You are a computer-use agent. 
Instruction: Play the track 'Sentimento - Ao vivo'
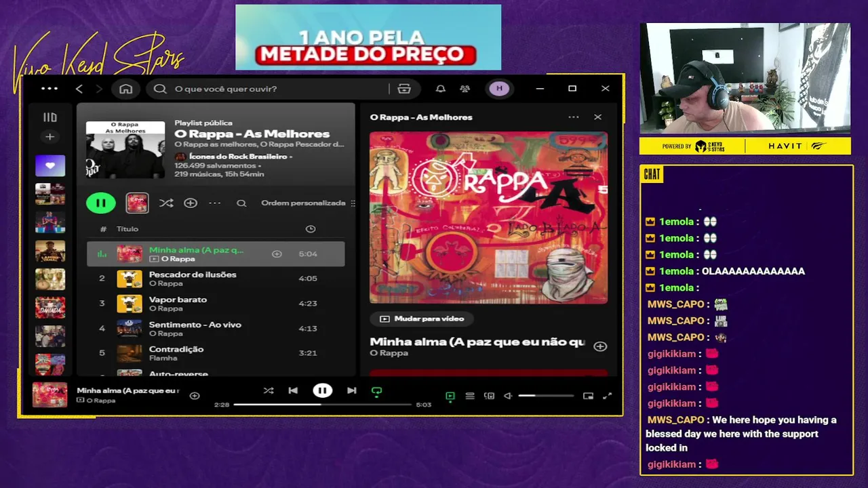click(216, 329)
